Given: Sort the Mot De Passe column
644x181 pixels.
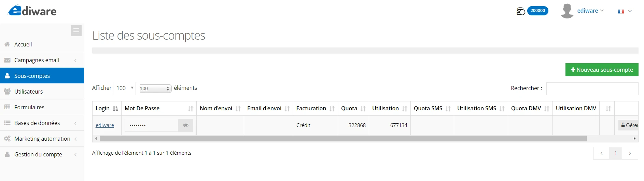Looking at the screenshot, I should coord(191,109).
